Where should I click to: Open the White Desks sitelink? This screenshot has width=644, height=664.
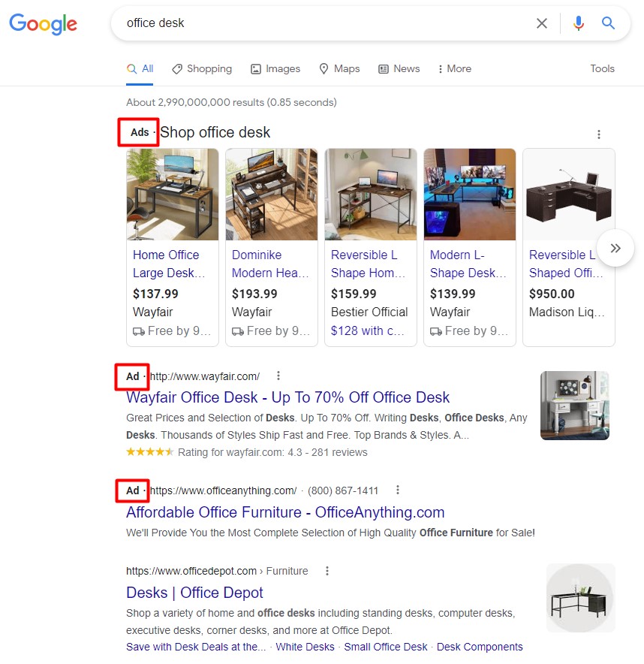305,647
